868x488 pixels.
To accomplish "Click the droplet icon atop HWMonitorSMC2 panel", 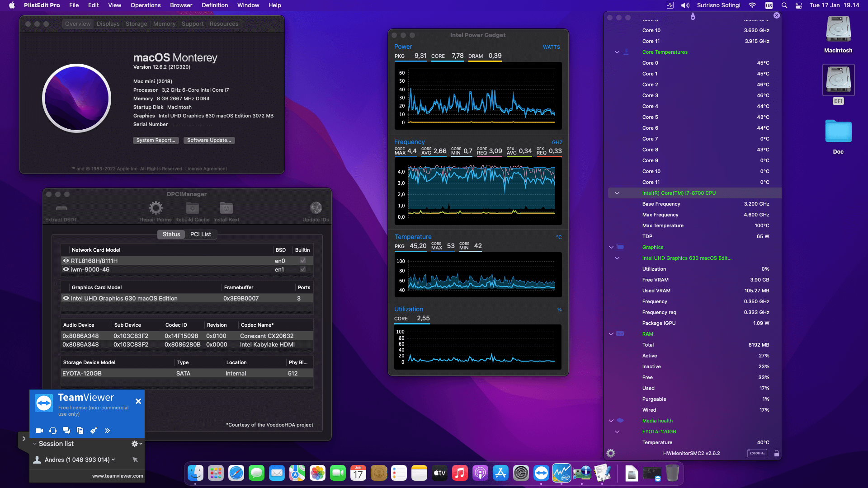I will tap(693, 17).
